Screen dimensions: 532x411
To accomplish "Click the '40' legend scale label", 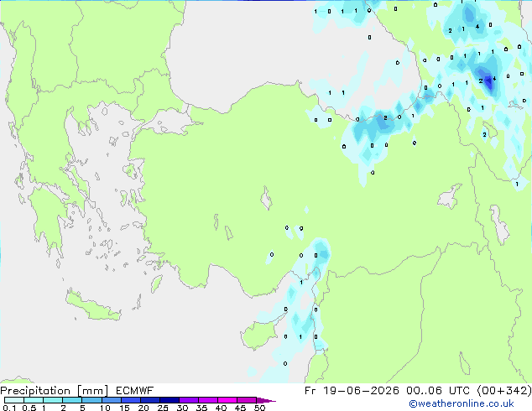I will point(221,408).
